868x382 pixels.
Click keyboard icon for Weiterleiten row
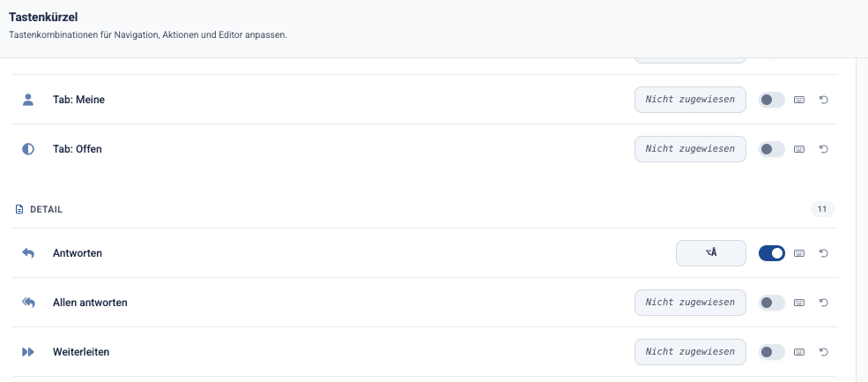click(x=798, y=352)
